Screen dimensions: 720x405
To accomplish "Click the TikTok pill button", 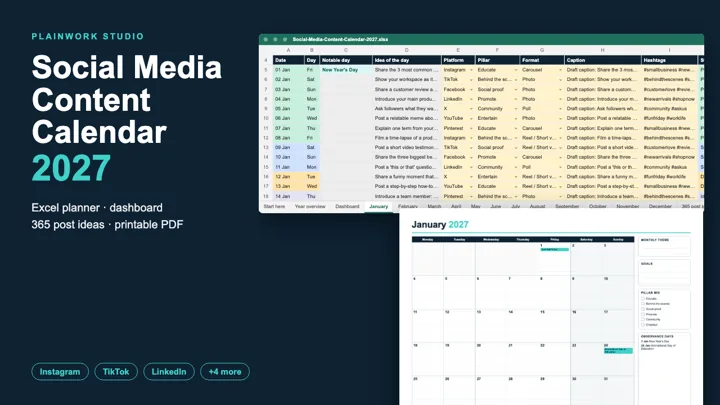I will (x=116, y=371).
